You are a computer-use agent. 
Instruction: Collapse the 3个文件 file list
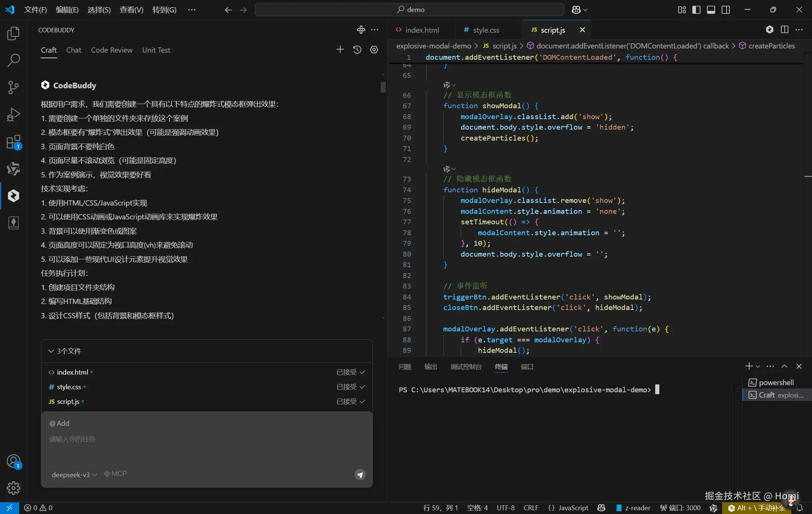point(51,351)
